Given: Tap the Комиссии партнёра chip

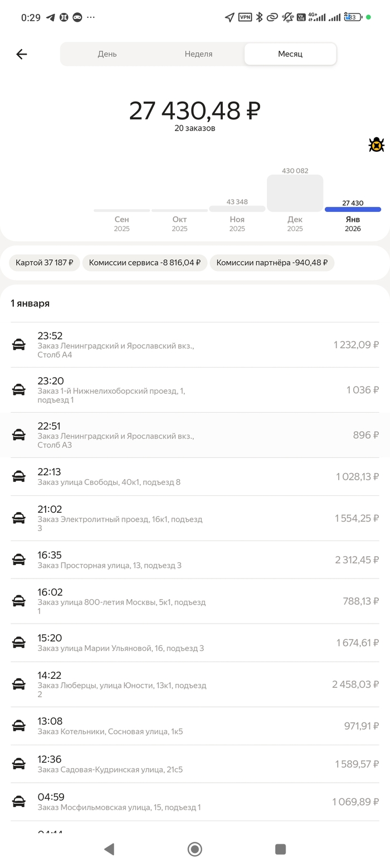Looking at the screenshot, I should point(272,263).
